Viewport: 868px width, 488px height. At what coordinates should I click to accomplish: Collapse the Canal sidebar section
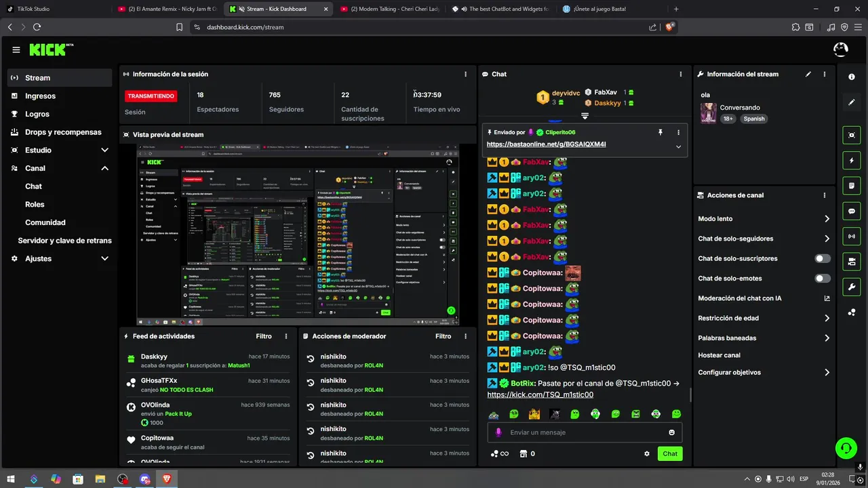104,168
